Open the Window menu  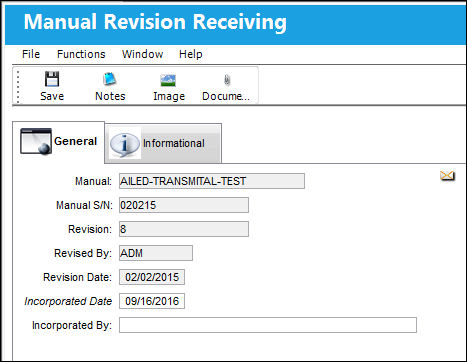(143, 54)
